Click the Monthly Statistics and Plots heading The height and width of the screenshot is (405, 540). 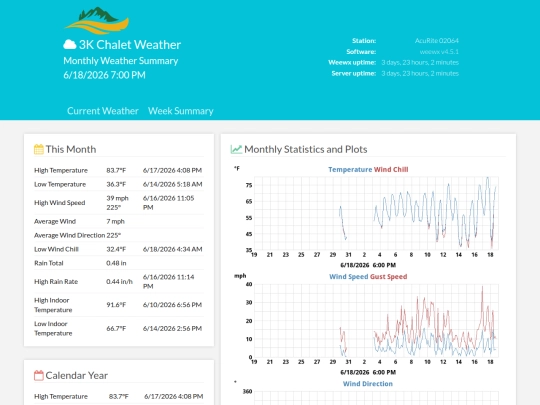pyautogui.click(x=305, y=149)
